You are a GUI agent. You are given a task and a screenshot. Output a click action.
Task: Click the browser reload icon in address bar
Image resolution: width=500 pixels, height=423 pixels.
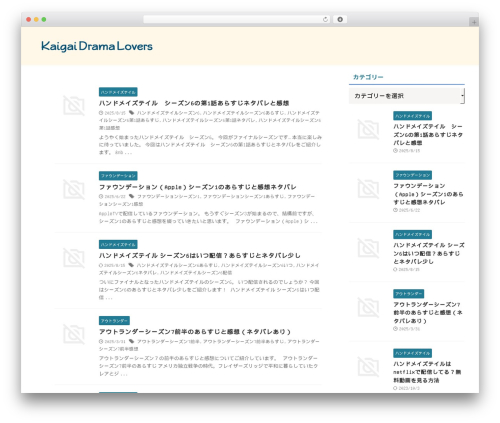coord(325,19)
